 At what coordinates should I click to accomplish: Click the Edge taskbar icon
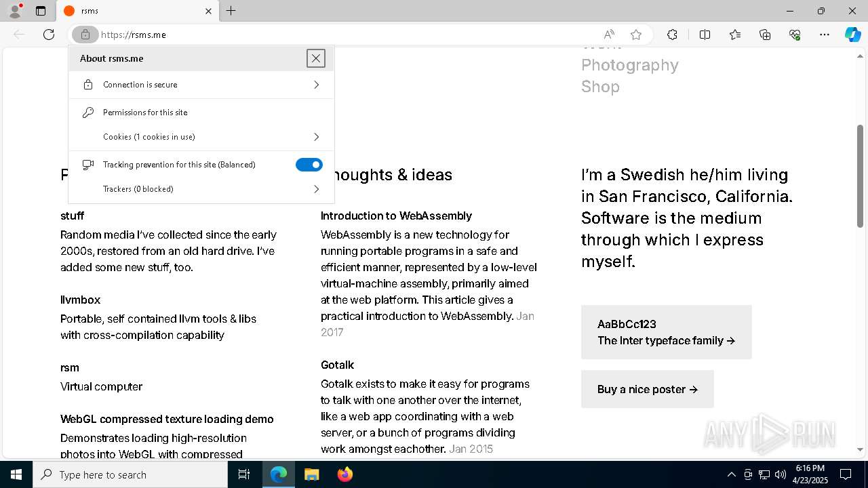[x=279, y=474]
